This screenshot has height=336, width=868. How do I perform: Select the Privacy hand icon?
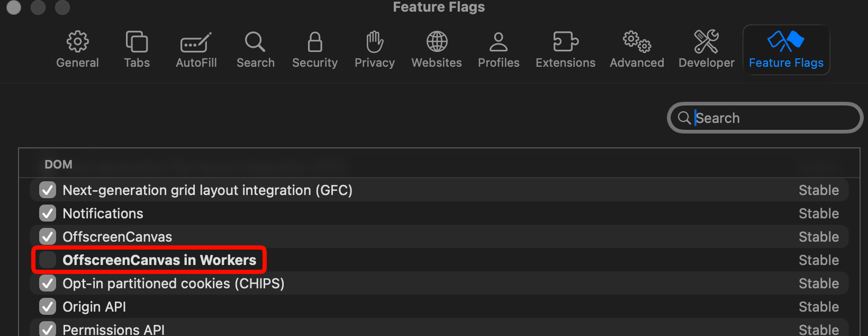tap(375, 42)
